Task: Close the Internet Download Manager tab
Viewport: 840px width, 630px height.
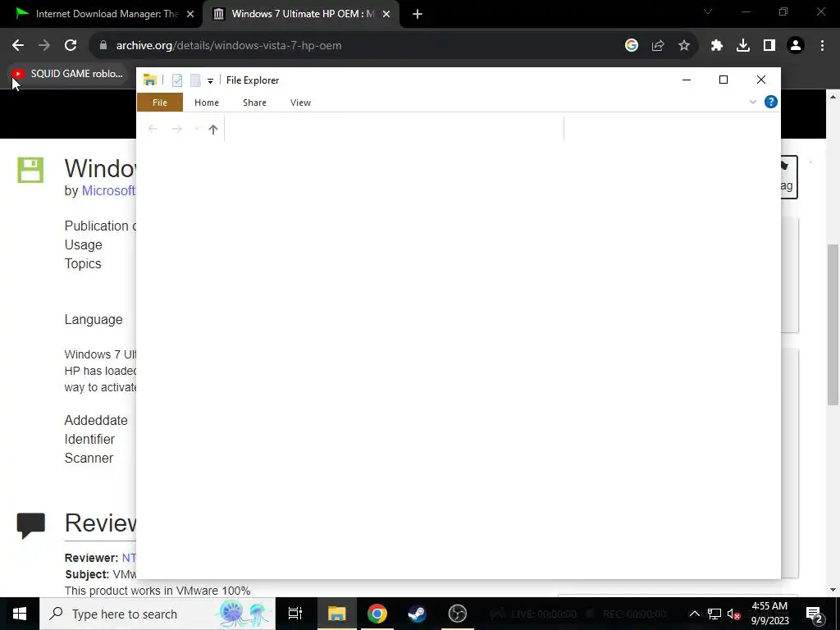Action: tap(190, 15)
